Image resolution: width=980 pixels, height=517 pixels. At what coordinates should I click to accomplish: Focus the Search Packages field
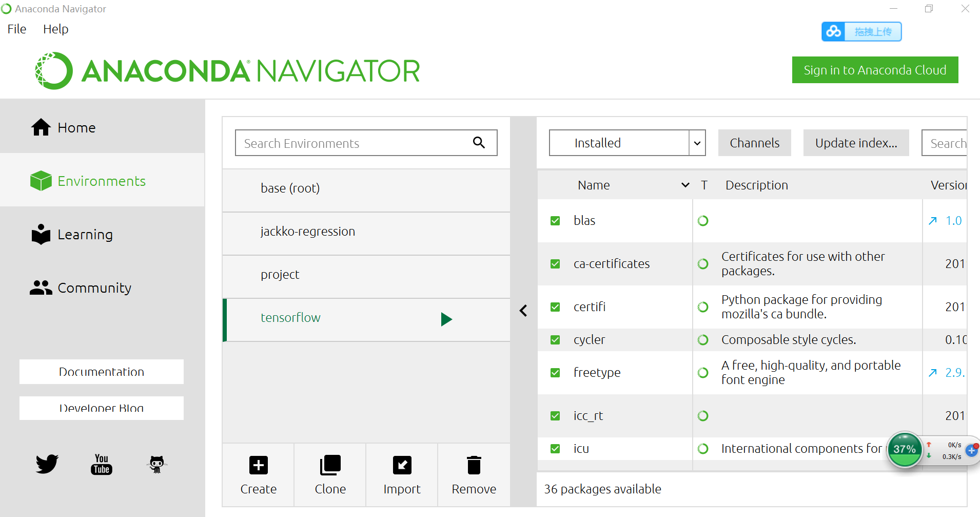pyautogui.click(x=945, y=143)
